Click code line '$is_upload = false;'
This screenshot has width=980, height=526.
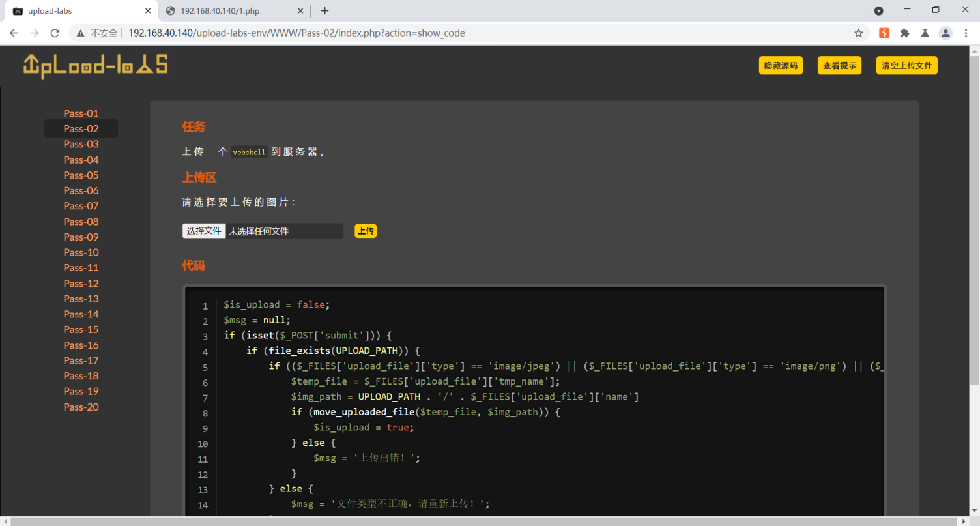point(277,304)
